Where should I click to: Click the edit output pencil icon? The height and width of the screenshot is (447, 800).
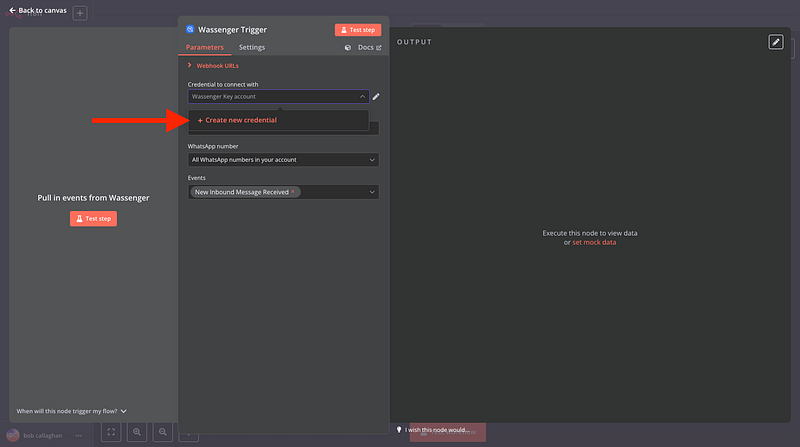[776, 42]
